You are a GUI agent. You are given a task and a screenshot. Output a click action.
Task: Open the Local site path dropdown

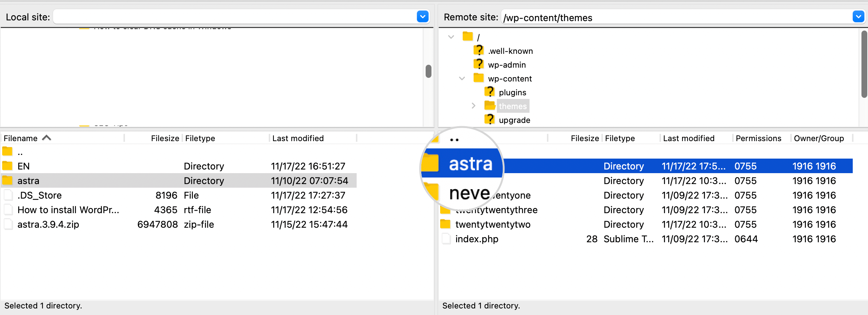click(423, 17)
